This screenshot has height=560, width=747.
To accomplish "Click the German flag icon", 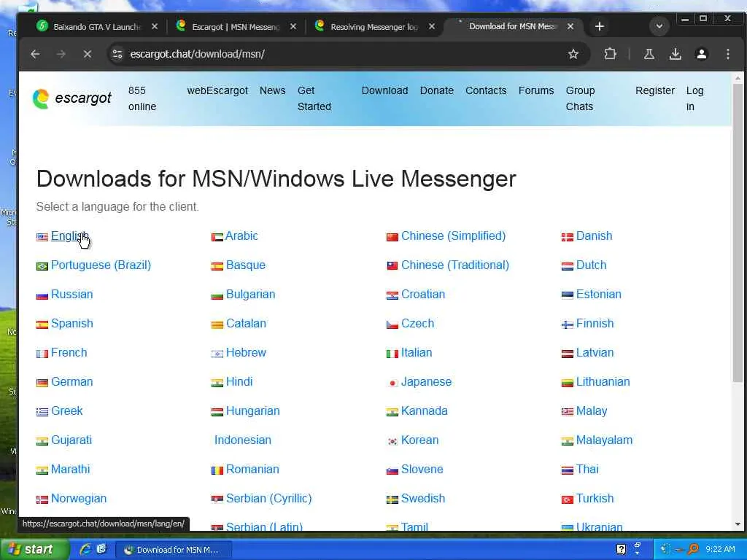I will click(42, 383).
